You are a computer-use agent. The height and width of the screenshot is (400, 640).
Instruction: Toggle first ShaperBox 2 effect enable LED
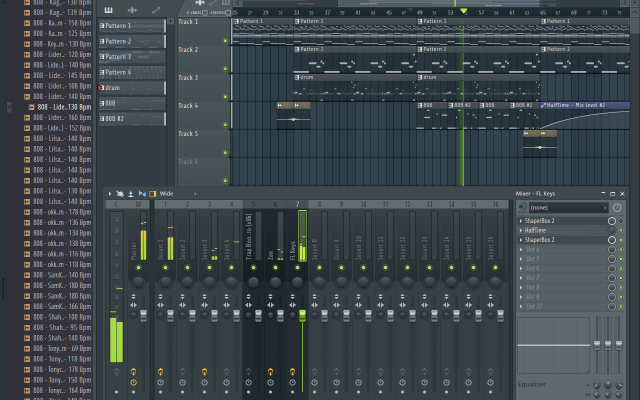pos(621,221)
